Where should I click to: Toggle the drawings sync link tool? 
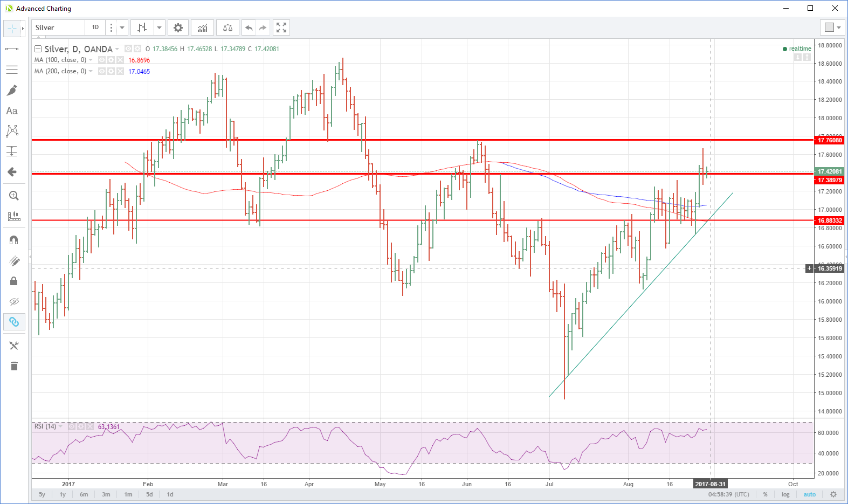pyautogui.click(x=14, y=322)
